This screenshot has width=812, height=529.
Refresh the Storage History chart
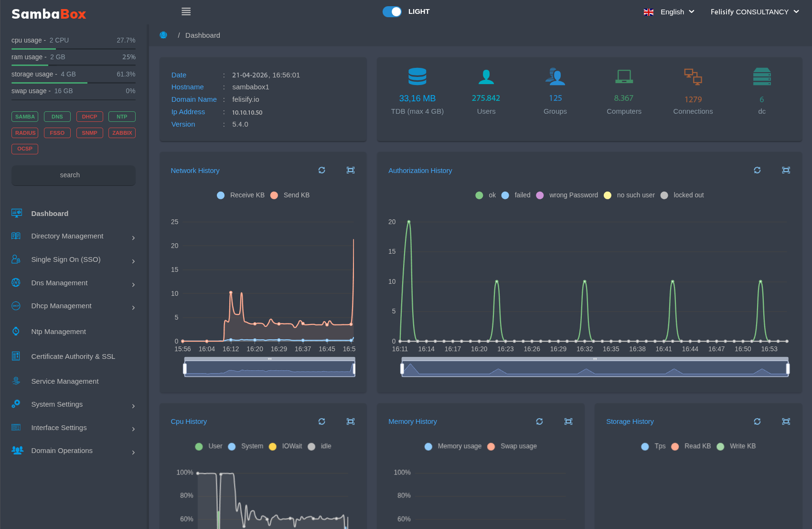[757, 421]
